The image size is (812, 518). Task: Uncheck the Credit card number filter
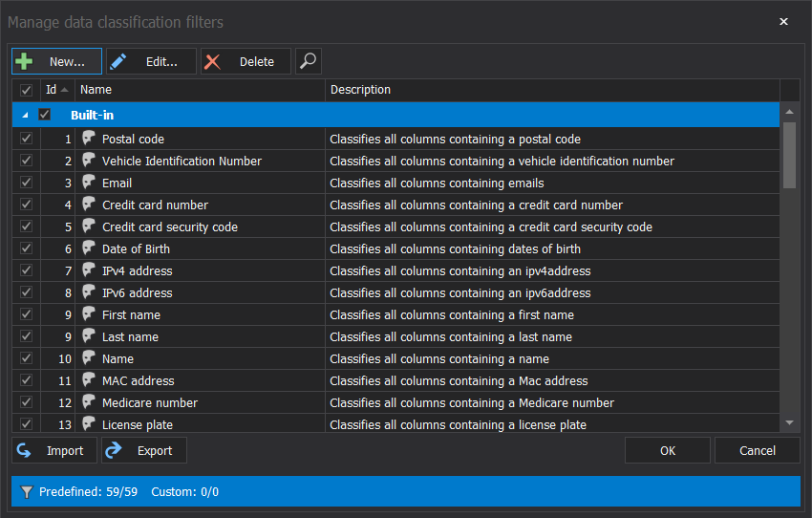[26, 205]
